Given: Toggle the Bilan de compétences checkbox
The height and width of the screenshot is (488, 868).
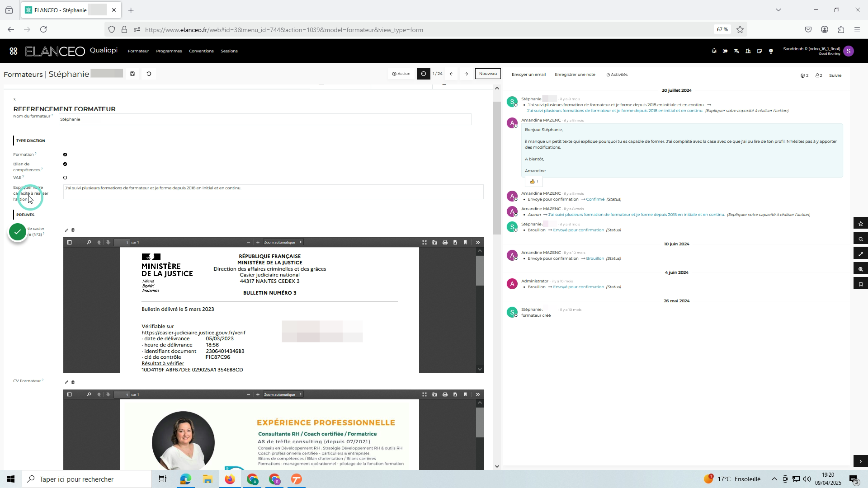Looking at the screenshot, I should click(65, 164).
